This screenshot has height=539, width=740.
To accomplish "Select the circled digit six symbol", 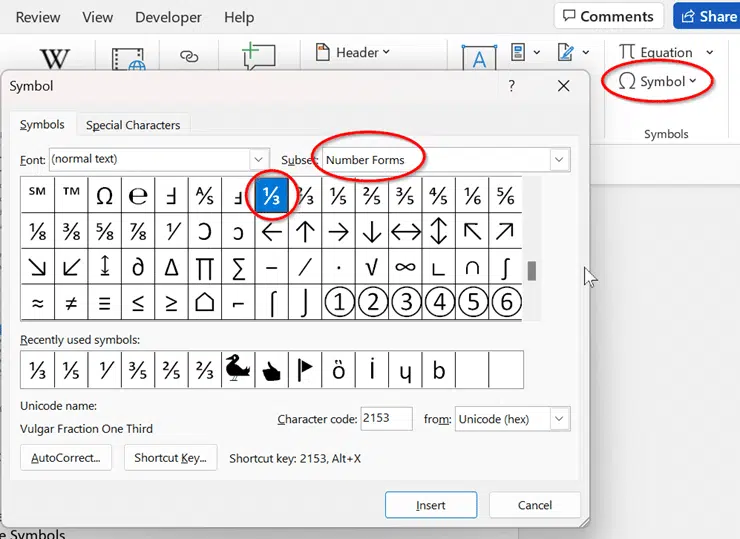I will click(505, 302).
